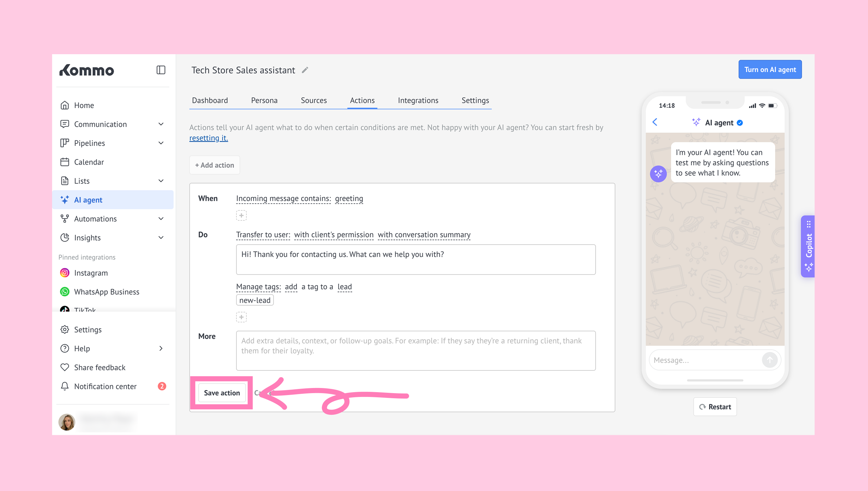Expand the Pipelines submenu

161,143
